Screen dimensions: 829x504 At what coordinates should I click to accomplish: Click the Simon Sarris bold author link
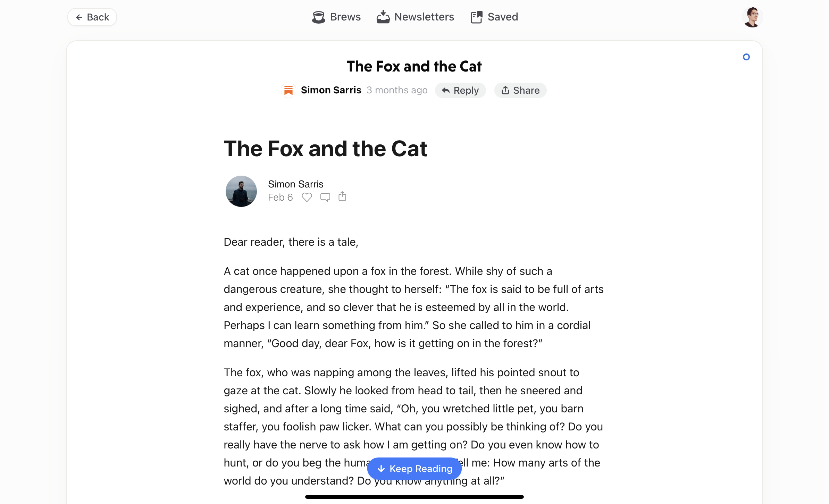click(331, 90)
